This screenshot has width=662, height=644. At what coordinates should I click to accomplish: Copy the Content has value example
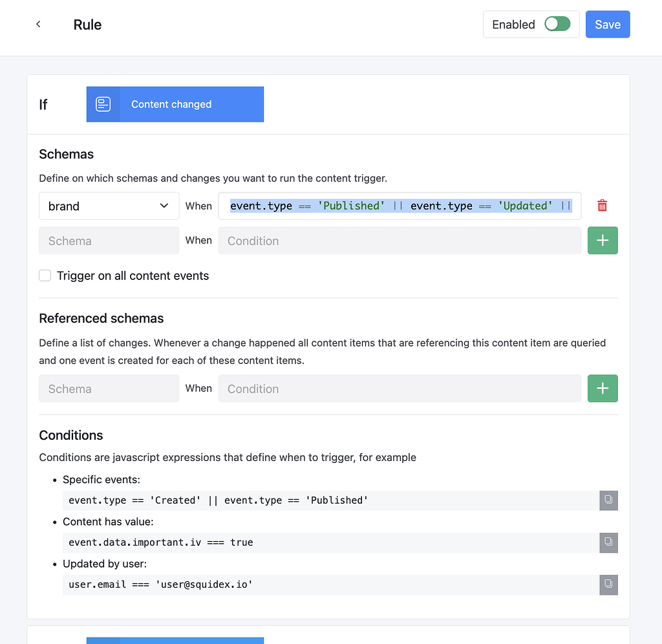click(x=608, y=542)
